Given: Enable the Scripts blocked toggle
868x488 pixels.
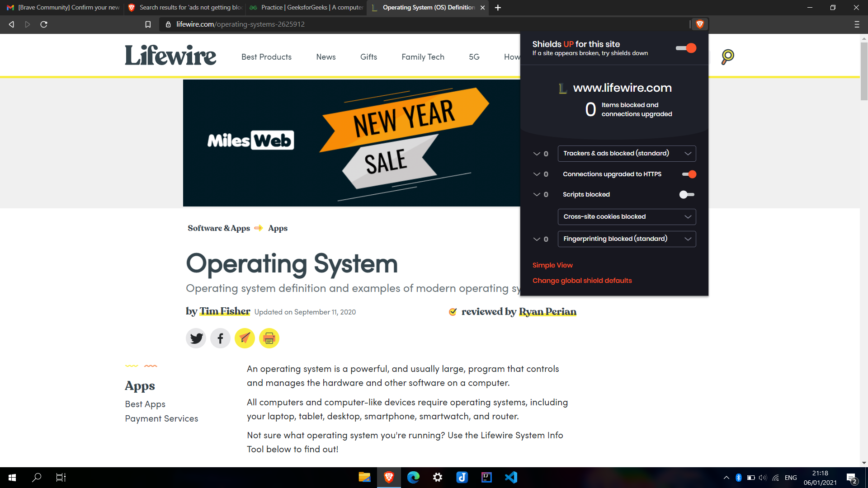Looking at the screenshot, I should click(x=687, y=194).
